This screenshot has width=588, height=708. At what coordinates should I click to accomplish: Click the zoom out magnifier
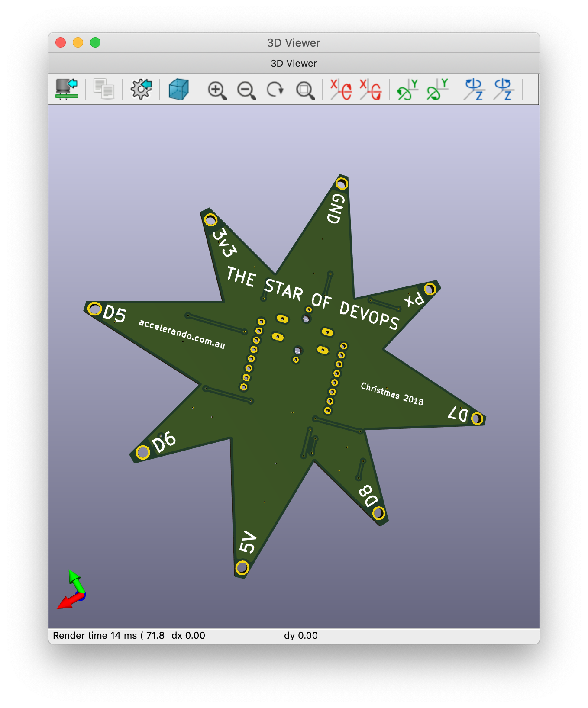click(246, 90)
